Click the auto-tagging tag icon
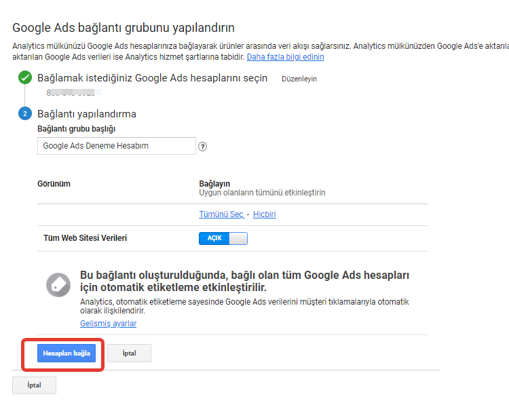Image resolution: width=509 pixels, height=420 pixels. (58, 285)
